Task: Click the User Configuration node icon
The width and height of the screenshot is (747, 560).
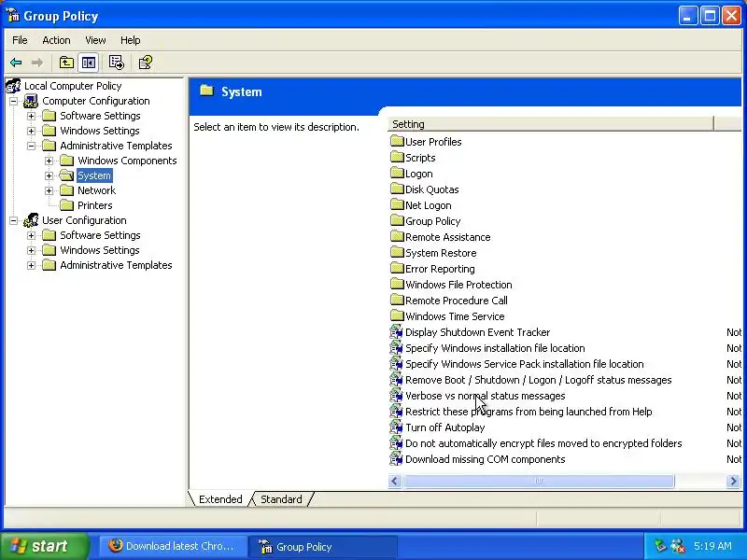Action: pyautogui.click(x=31, y=220)
